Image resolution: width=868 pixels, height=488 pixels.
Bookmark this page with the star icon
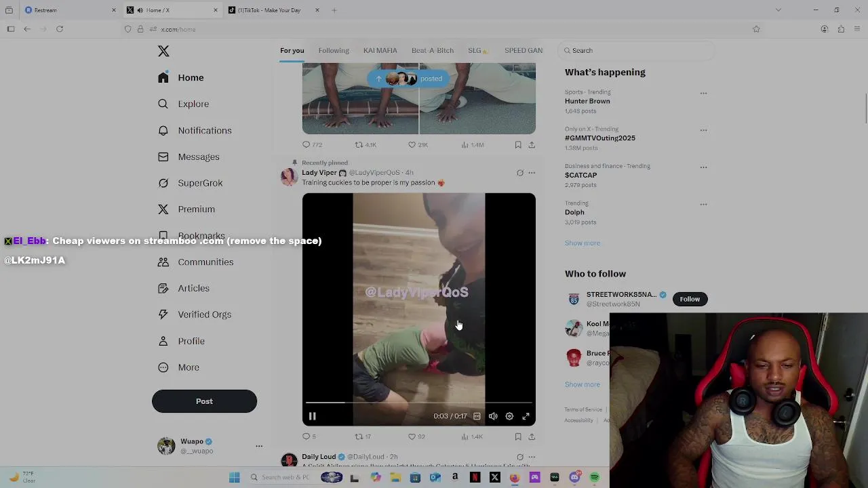point(756,29)
